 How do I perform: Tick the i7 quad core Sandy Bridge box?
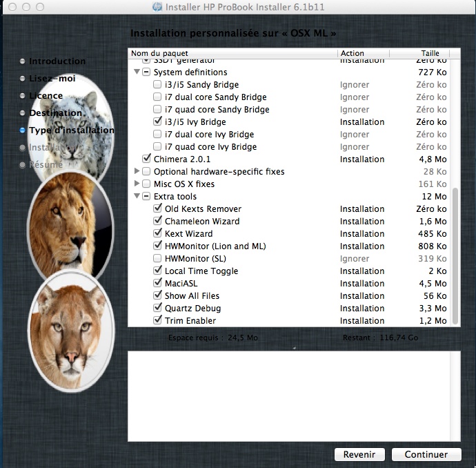coord(157,109)
